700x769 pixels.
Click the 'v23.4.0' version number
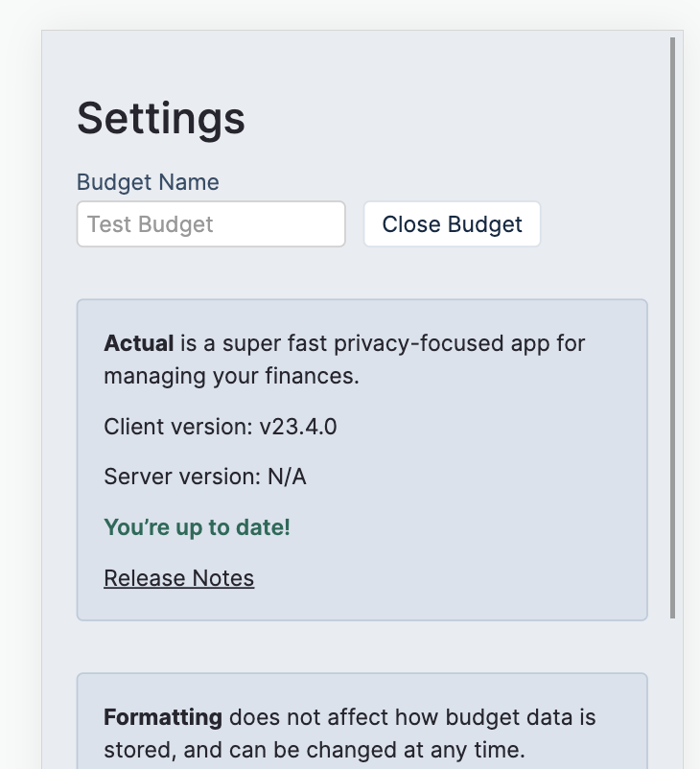[x=298, y=427]
